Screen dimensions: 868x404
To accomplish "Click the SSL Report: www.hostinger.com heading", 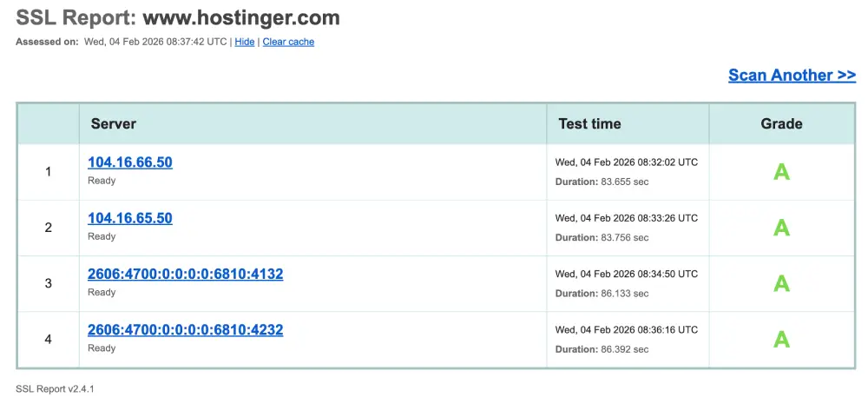I will (x=178, y=17).
